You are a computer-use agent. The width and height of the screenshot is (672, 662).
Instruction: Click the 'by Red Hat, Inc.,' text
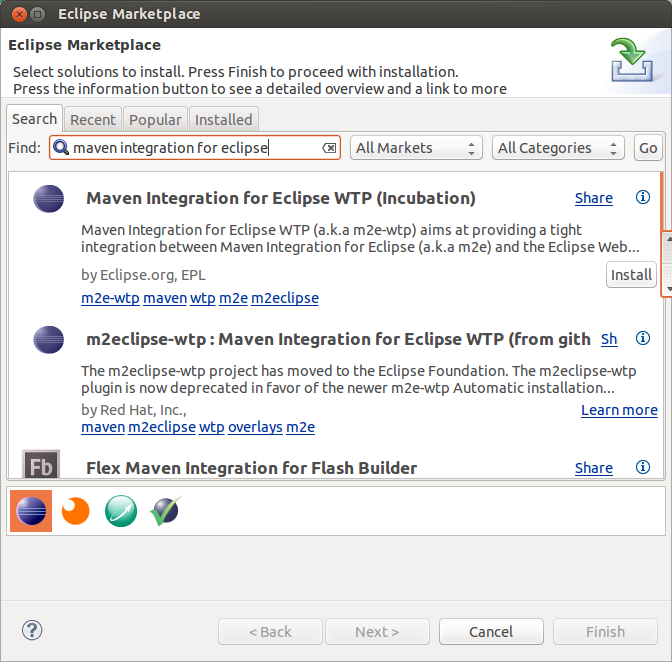[134, 410]
